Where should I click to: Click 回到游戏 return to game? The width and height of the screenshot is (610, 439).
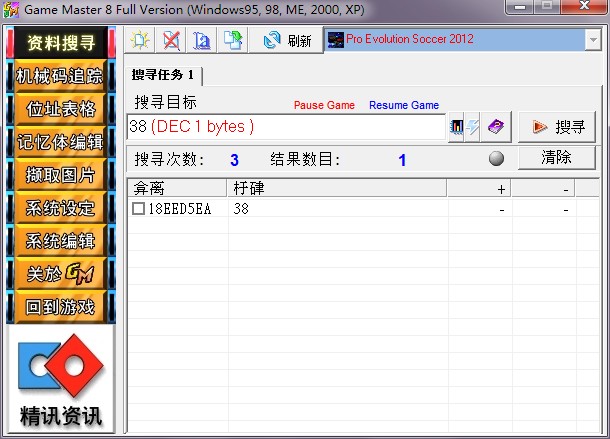(x=60, y=307)
